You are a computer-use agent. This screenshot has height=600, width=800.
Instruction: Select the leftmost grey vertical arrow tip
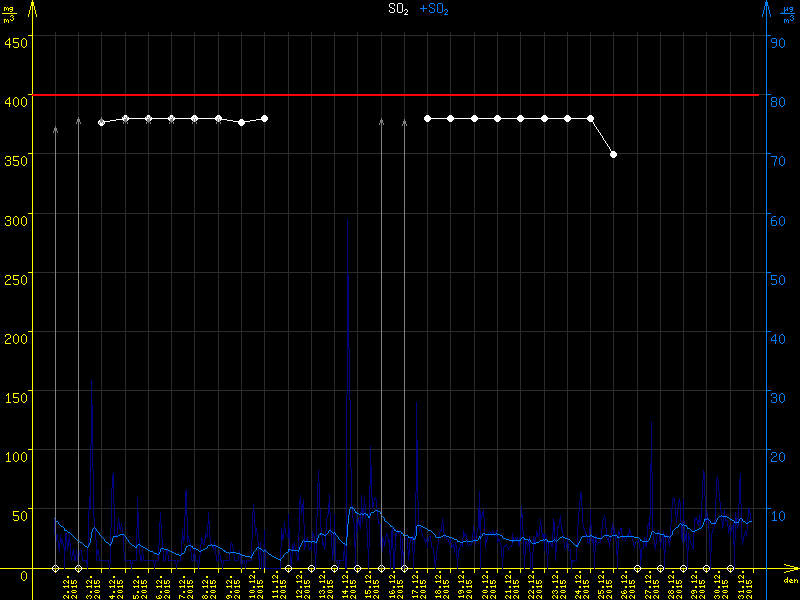tap(56, 130)
